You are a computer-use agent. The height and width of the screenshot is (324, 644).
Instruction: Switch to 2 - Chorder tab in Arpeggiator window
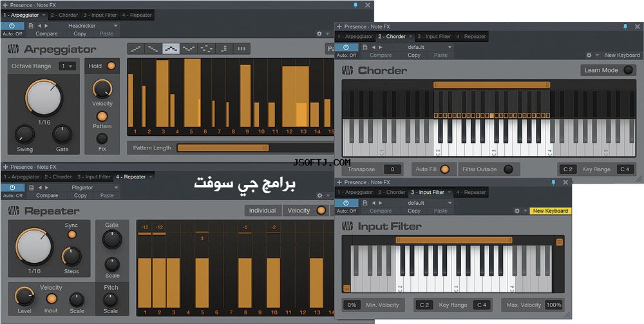(64, 15)
